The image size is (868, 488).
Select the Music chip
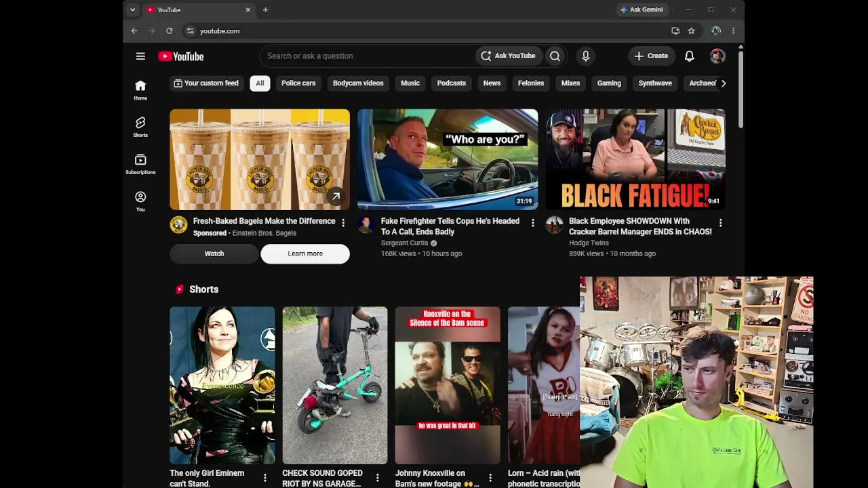[410, 83]
